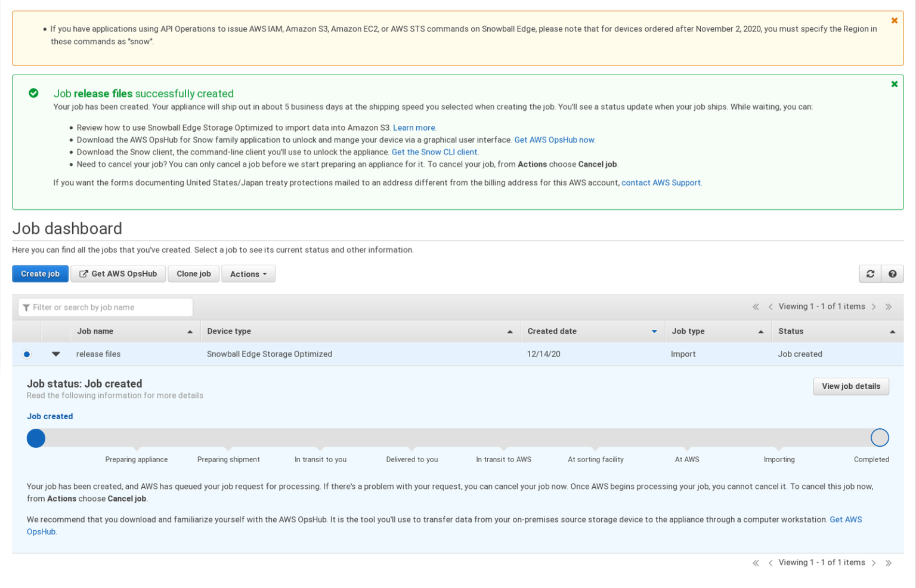Screen dimensions: 916x588
Task: Jump to last page with double chevron
Action: [889, 306]
